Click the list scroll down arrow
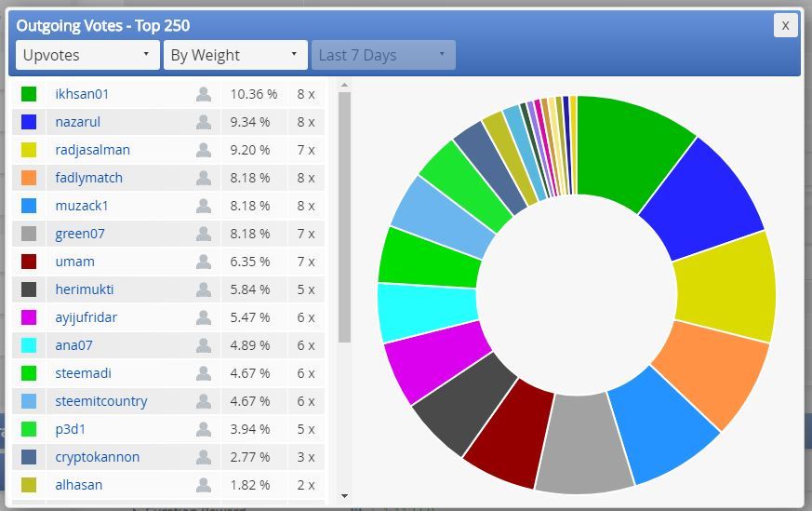812x511 pixels. pos(344,496)
